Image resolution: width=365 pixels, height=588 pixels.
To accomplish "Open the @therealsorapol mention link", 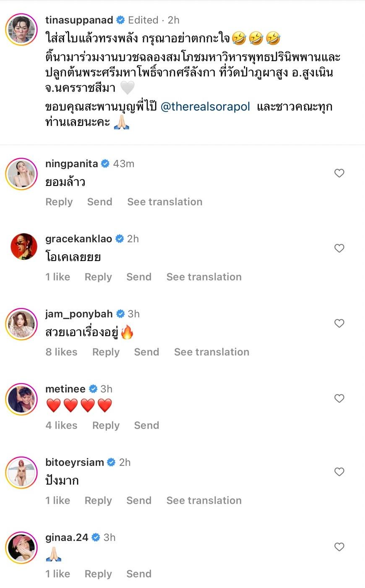I will coord(205,107).
